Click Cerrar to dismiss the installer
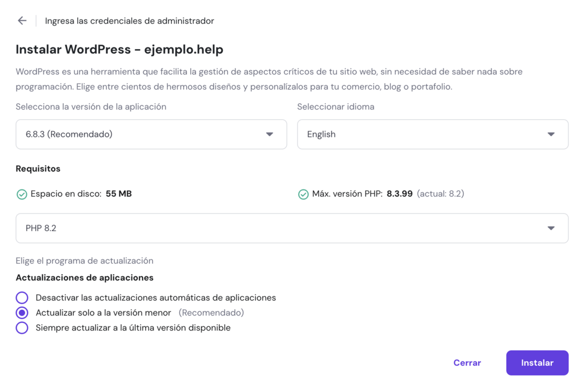The width and height of the screenshot is (585, 392). click(467, 362)
